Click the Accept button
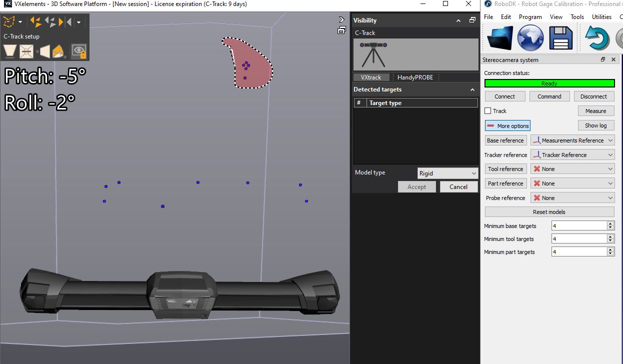This screenshot has width=623, height=364. (x=416, y=186)
